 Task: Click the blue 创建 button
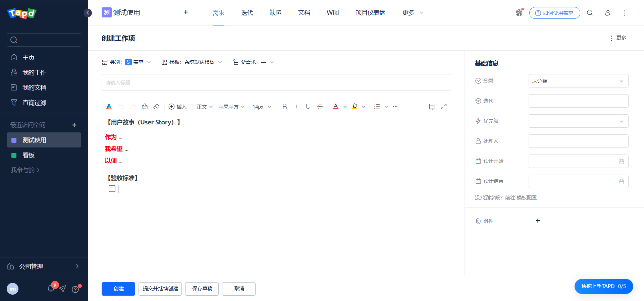coord(118,289)
